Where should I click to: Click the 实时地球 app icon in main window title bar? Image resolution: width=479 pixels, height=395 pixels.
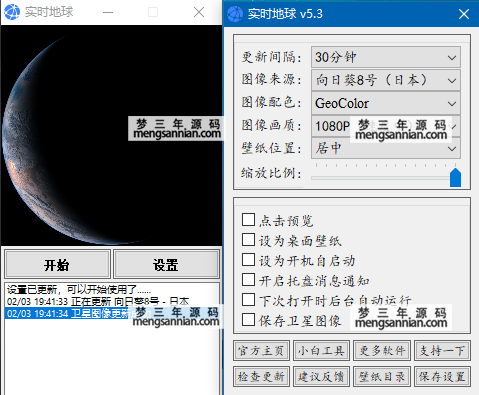point(12,12)
